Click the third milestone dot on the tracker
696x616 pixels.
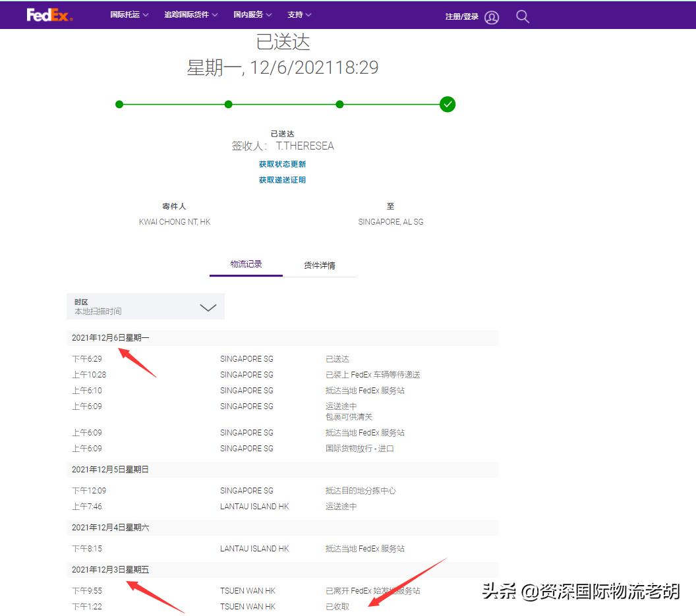[339, 104]
